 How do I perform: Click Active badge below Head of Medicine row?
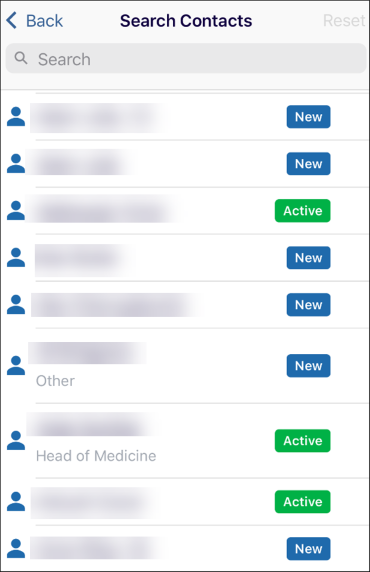(x=302, y=502)
